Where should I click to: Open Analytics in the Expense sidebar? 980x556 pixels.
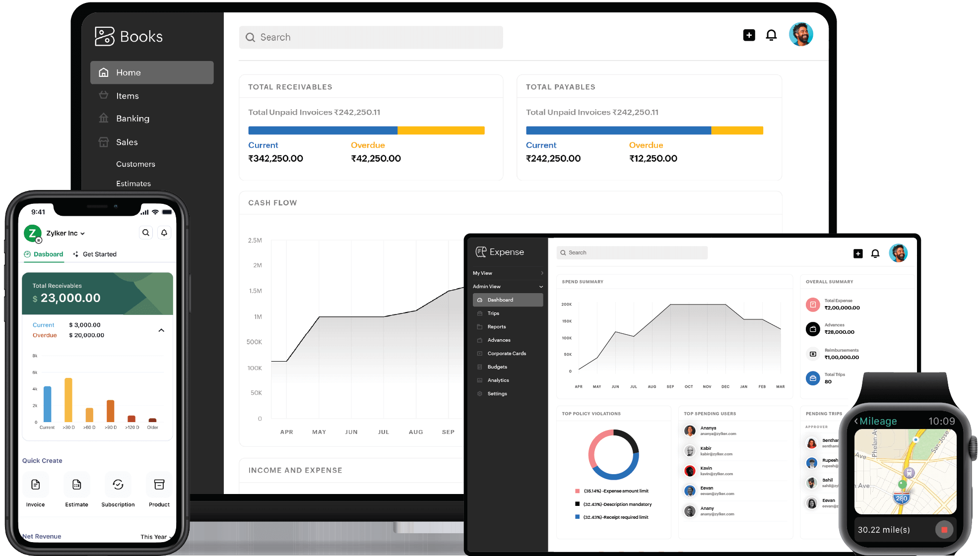pos(498,380)
